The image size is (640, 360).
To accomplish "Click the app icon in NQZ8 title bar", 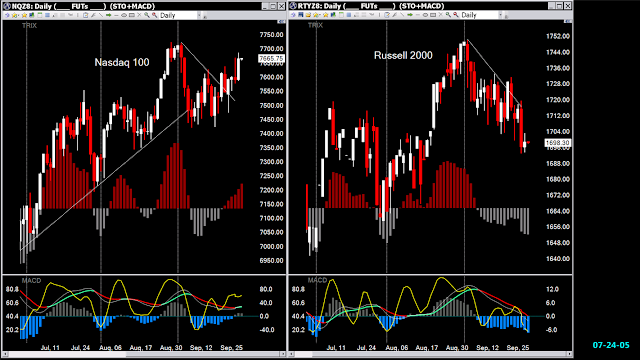I will 7,6.
